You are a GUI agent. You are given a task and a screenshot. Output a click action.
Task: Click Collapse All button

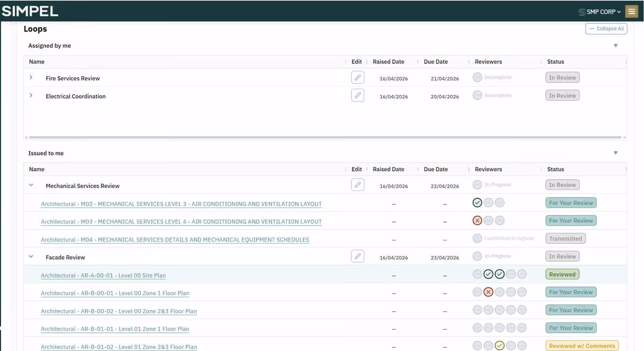tap(606, 28)
